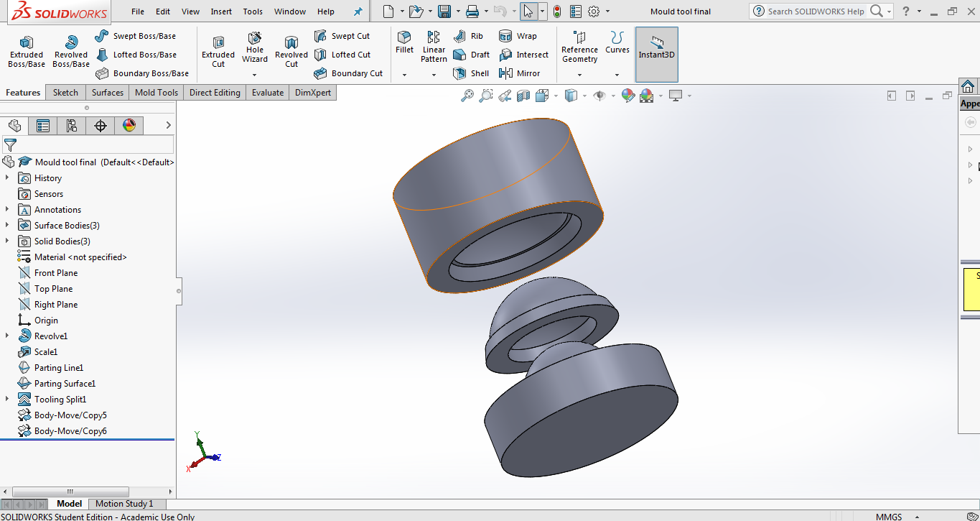This screenshot has height=521, width=980.
Task: Click the Edit Appearance color sphere
Action: (628, 96)
